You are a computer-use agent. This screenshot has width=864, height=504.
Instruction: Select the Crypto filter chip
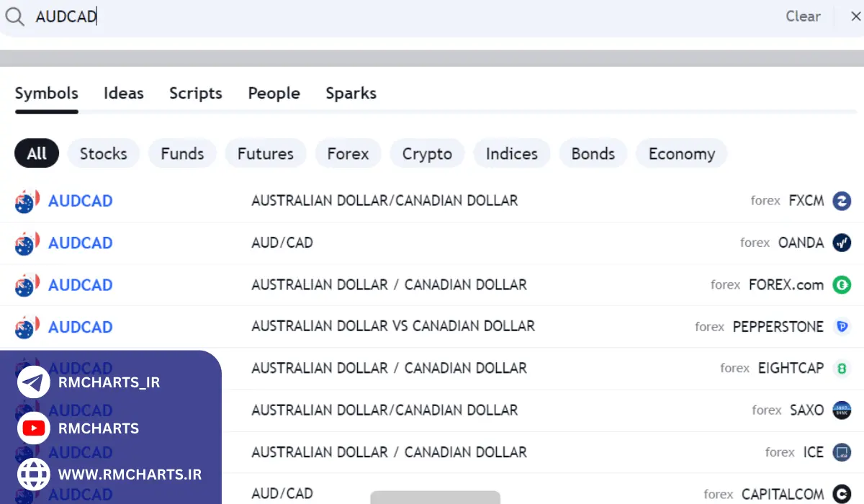[x=427, y=154]
